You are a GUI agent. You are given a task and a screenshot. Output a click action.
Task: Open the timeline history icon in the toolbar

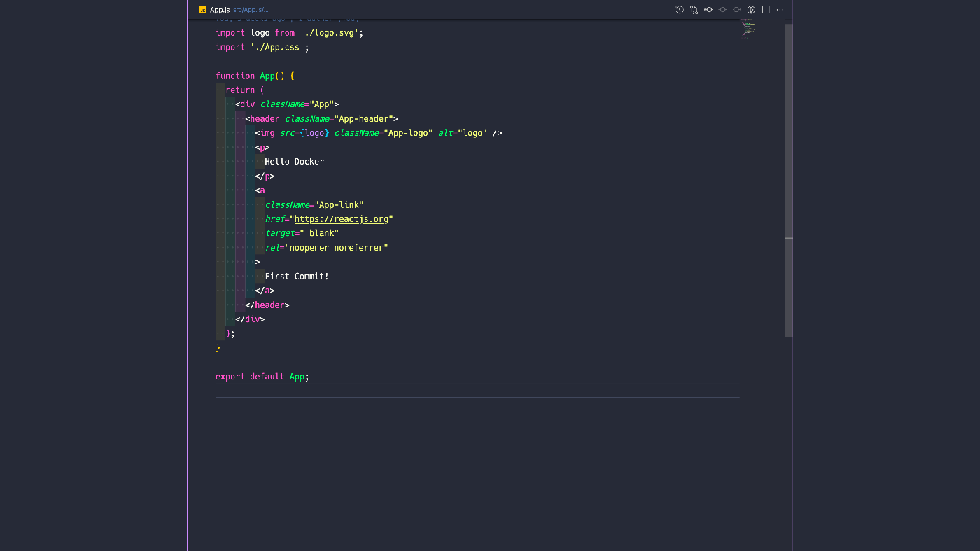pyautogui.click(x=680, y=10)
